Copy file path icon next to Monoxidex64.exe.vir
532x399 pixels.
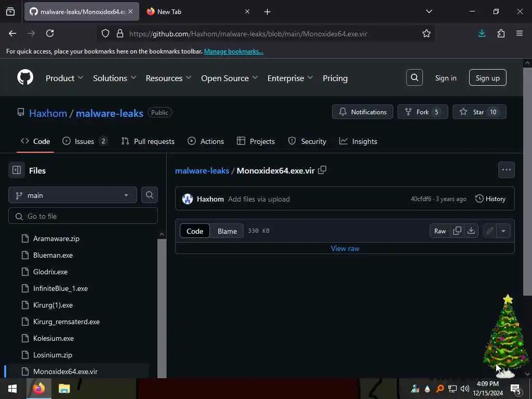(322, 170)
